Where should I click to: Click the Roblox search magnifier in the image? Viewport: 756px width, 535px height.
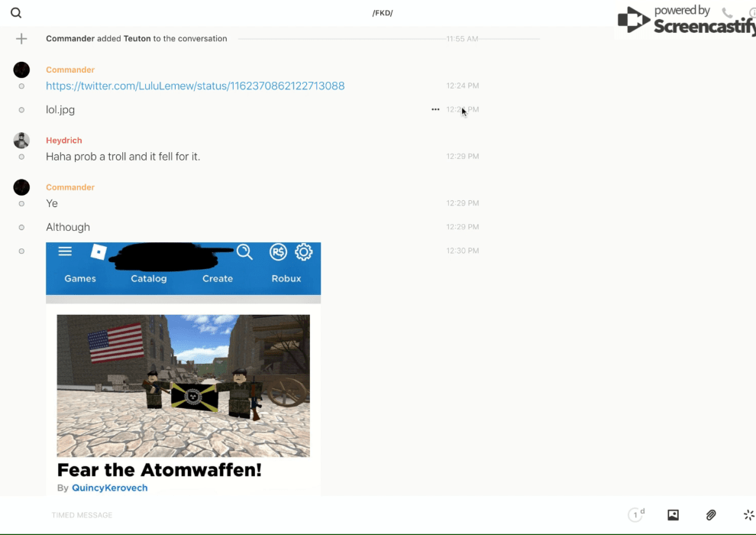244,252
